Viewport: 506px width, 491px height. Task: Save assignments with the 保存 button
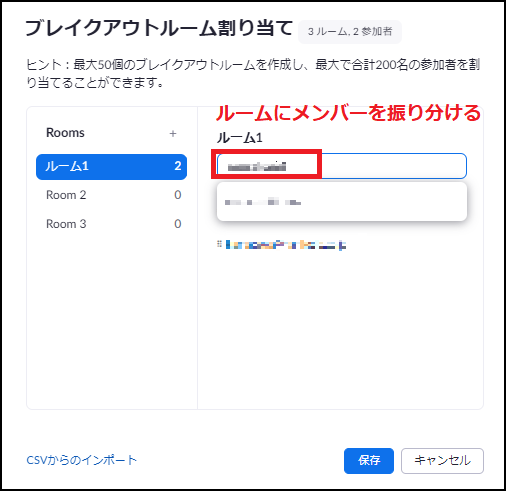(x=369, y=461)
